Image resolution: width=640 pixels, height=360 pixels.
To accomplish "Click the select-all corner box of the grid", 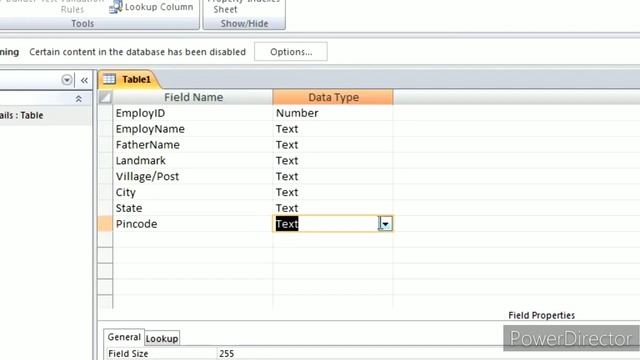I will [105, 97].
